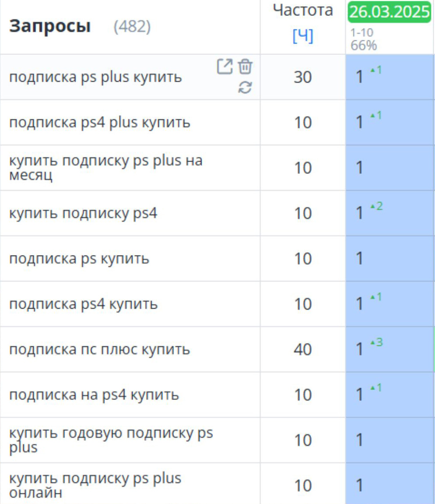Screen dimensions: 435x504
Task: Click the Запросы column header
Action: tap(50, 26)
